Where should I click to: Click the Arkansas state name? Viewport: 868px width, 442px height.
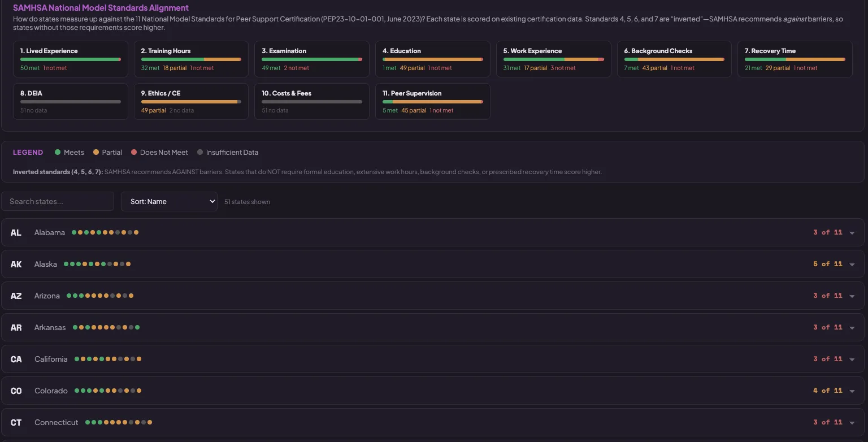point(50,327)
